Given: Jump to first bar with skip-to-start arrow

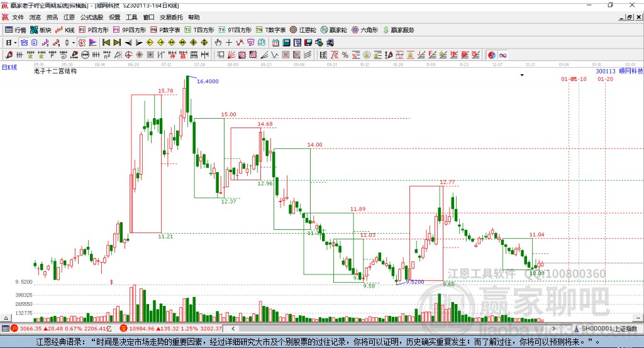Looking at the screenshot, I should (x=106, y=43).
